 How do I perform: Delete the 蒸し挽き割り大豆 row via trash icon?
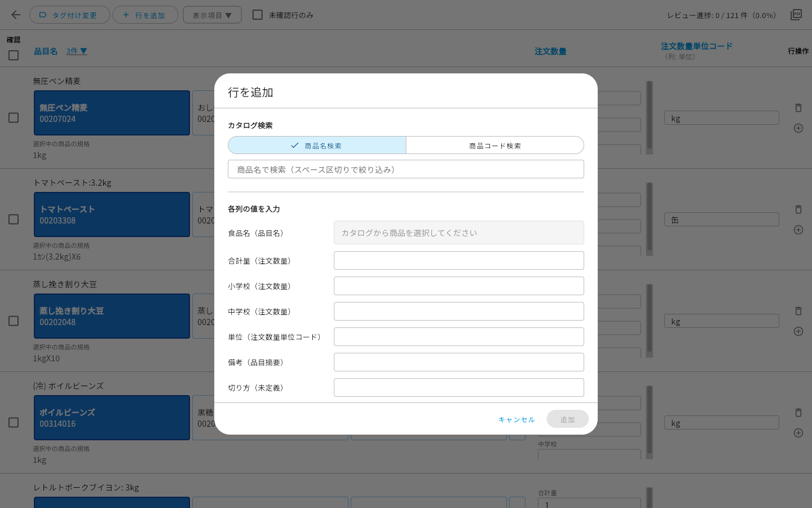[x=798, y=311]
